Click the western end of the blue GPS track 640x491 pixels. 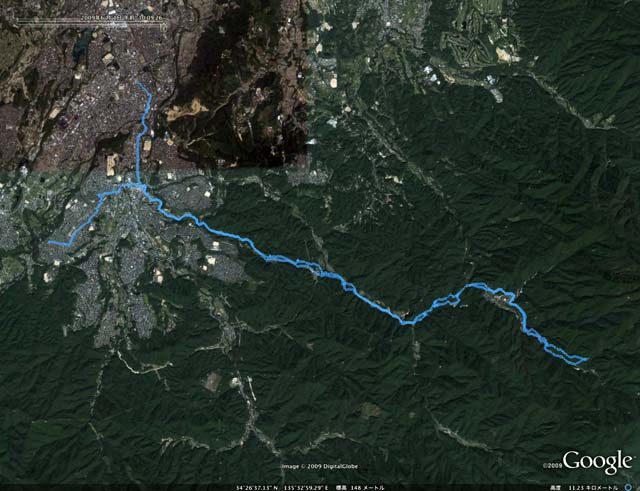coord(49,243)
